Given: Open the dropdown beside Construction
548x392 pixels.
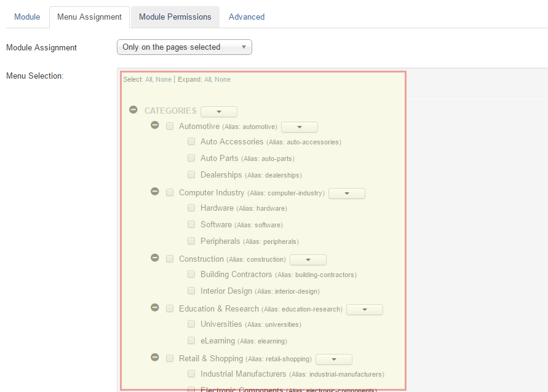Looking at the screenshot, I should coord(308,260).
